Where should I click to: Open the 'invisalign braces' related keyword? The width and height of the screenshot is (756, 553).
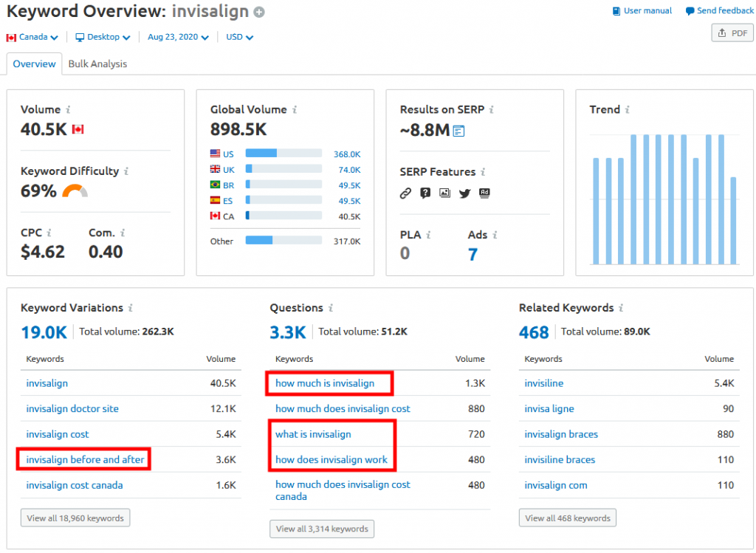tap(561, 434)
